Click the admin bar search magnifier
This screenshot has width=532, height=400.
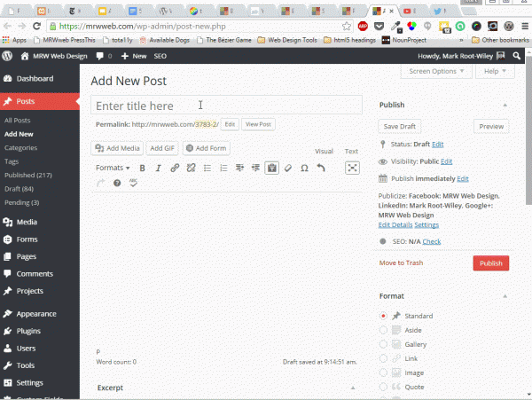(x=516, y=56)
